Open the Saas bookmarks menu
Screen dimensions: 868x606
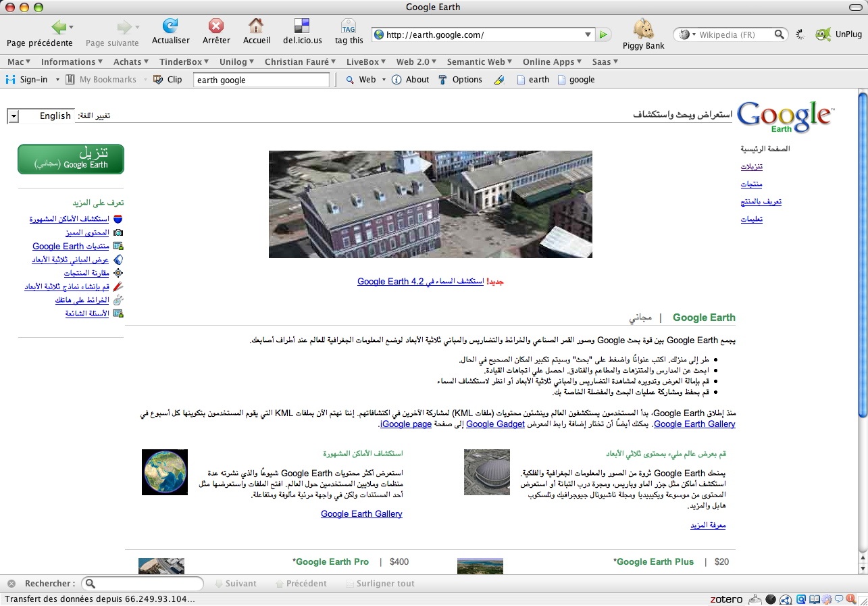[605, 61]
